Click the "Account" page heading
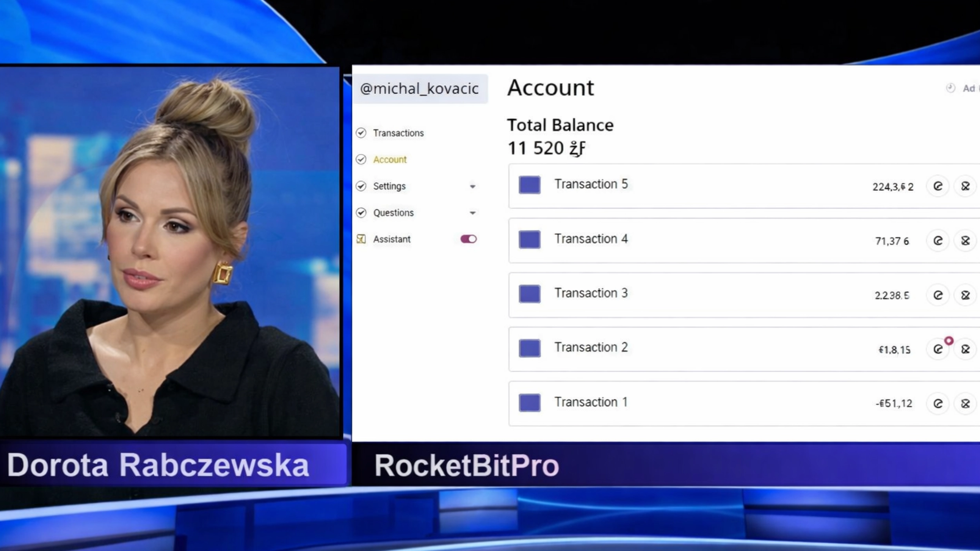980x551 pixels. [551, 88]
